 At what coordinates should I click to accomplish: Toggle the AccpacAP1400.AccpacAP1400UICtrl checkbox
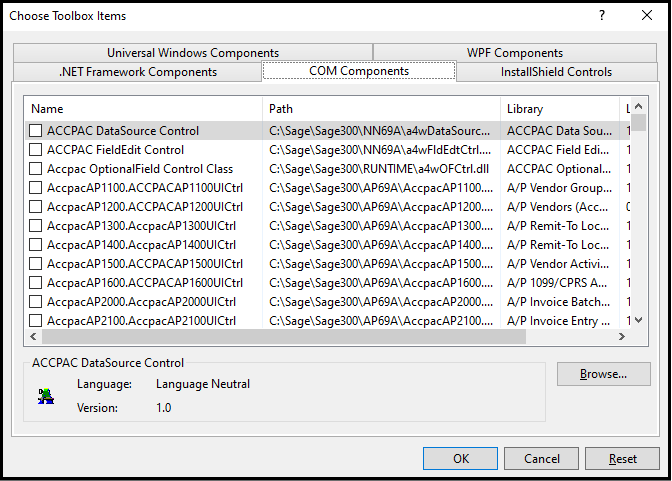36,245
